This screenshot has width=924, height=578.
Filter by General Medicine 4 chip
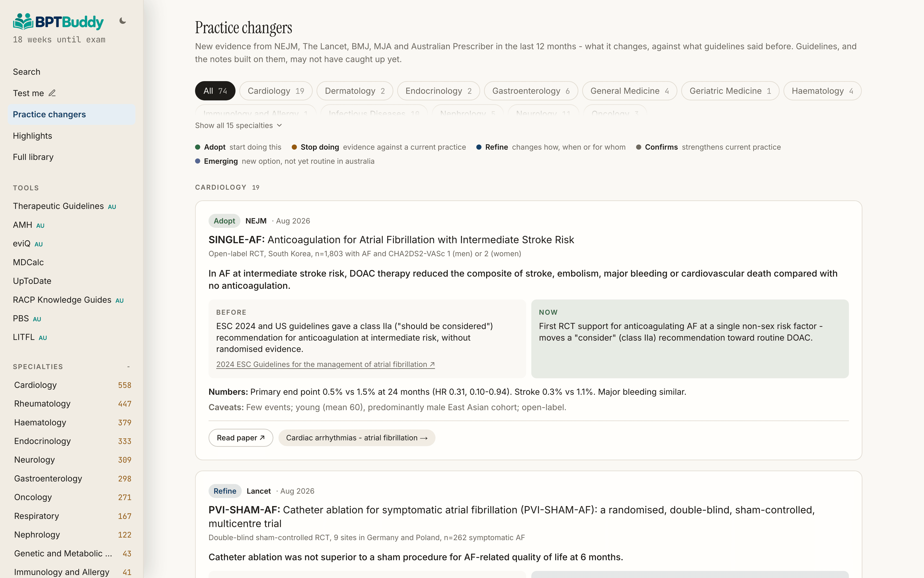(630, 91)
